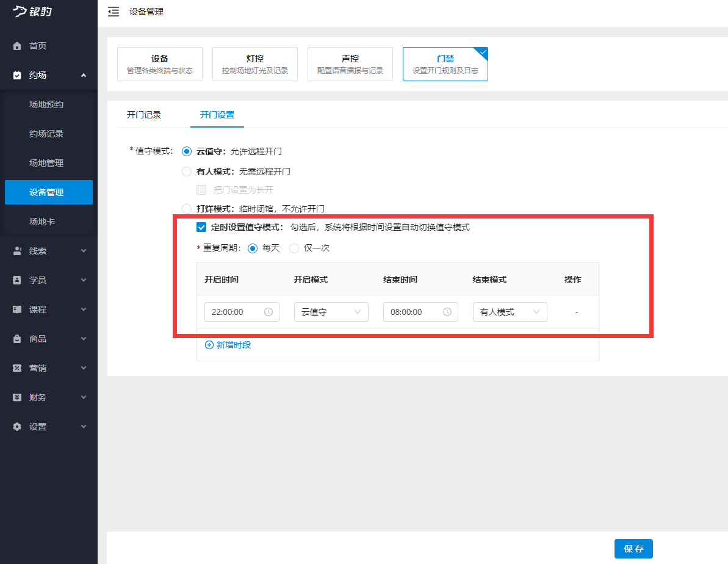Open the 结束模式 dropdown showing 有人模式
The image size is (728, 564).
point(510,312)
